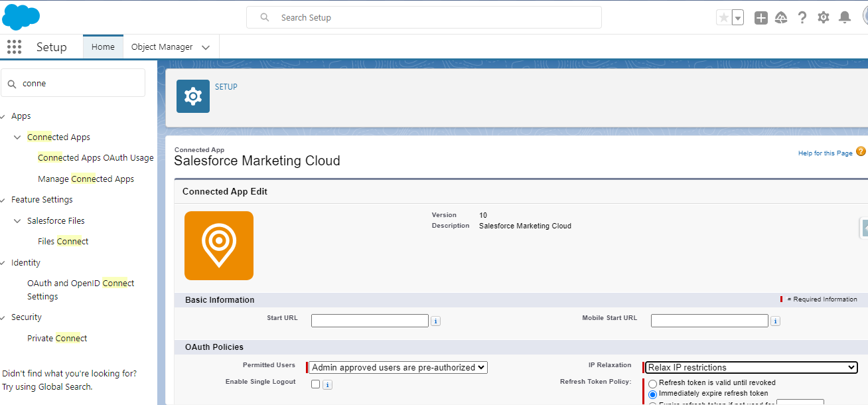Viewport: 868px width, 405px height.
Task: Click the favorite star toggle in header
Action: pos(725,17)
